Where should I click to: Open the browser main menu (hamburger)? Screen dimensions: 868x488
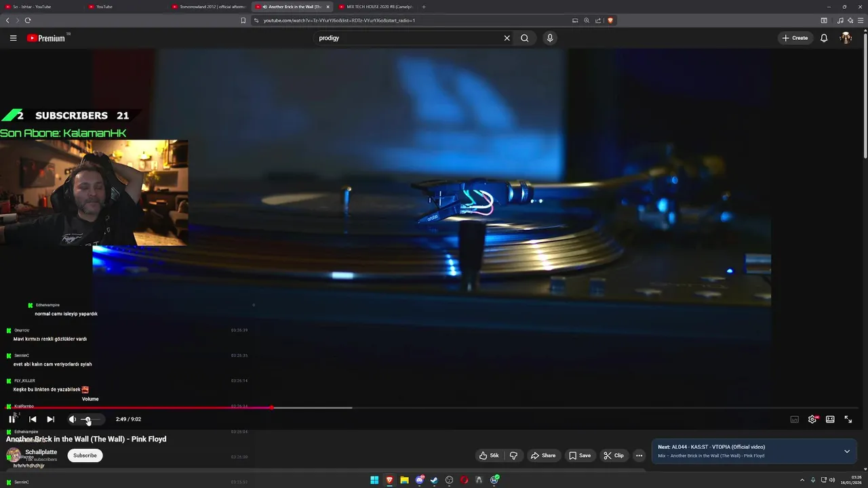[861, 20]
